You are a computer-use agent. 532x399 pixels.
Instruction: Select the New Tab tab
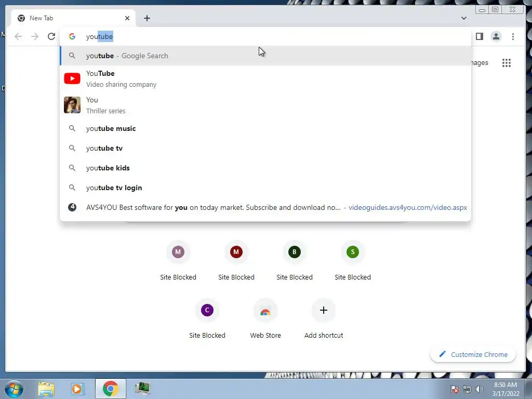[x=73, y=18]
